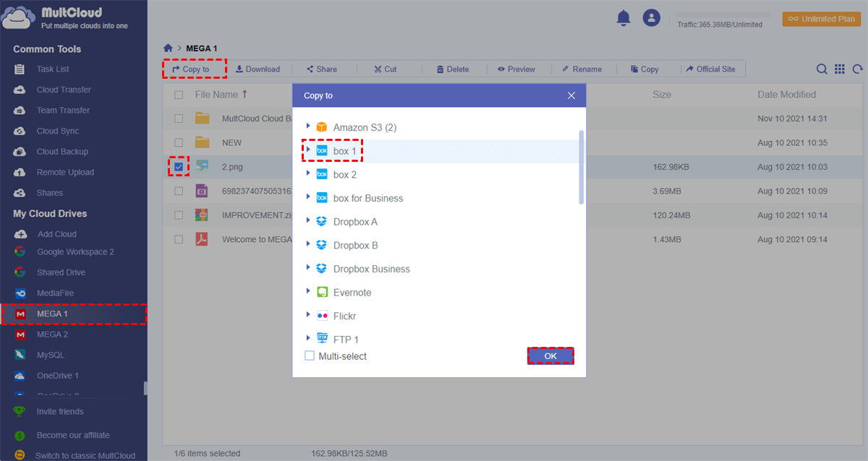This screenshot has height=461, width=868.
Task: Click Download toolbar button
Action: (258, 69)
